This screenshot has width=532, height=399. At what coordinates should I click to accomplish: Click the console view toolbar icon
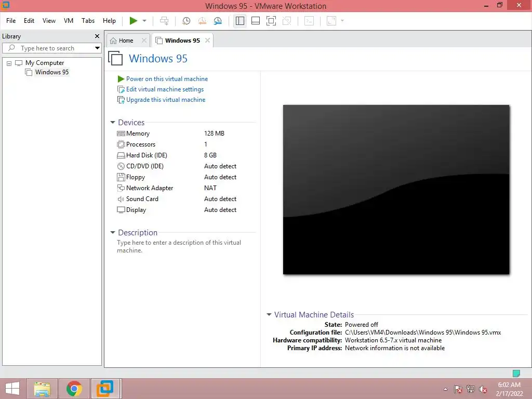click(309, 21)
